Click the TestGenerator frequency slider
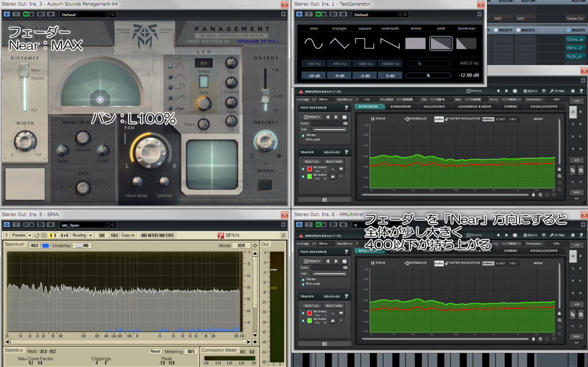Screen dimensions: 588x367 [x=428, y=64]
